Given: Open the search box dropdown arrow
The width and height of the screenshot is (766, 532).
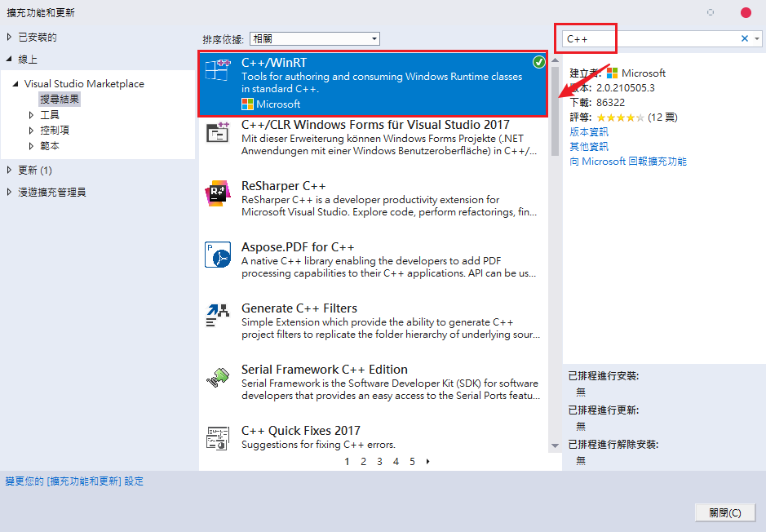Looking at the screenshot, I should pyautogui.click(x=757, y=38).
